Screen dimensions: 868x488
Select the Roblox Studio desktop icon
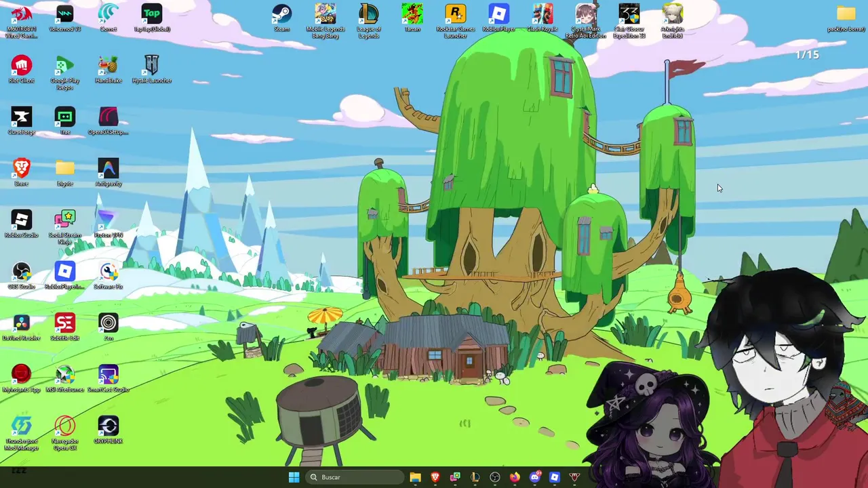(22, 224)
